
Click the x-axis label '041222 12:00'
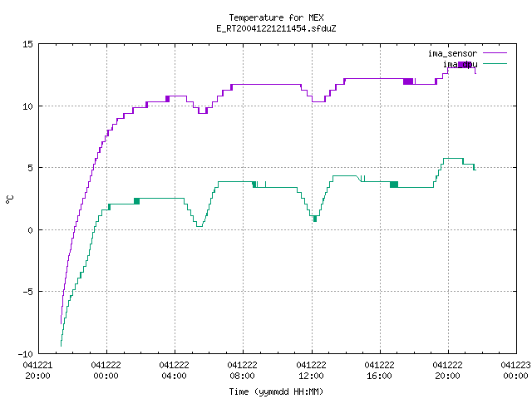311,371
